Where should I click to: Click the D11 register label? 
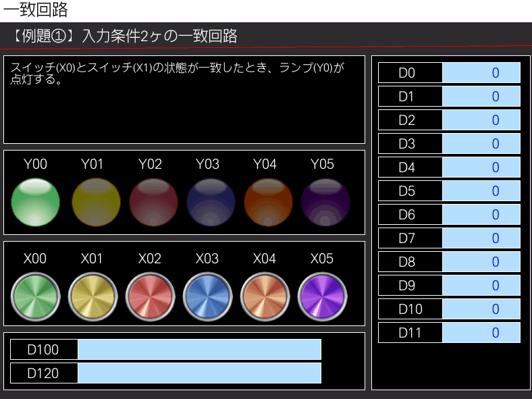coord(410,333)
